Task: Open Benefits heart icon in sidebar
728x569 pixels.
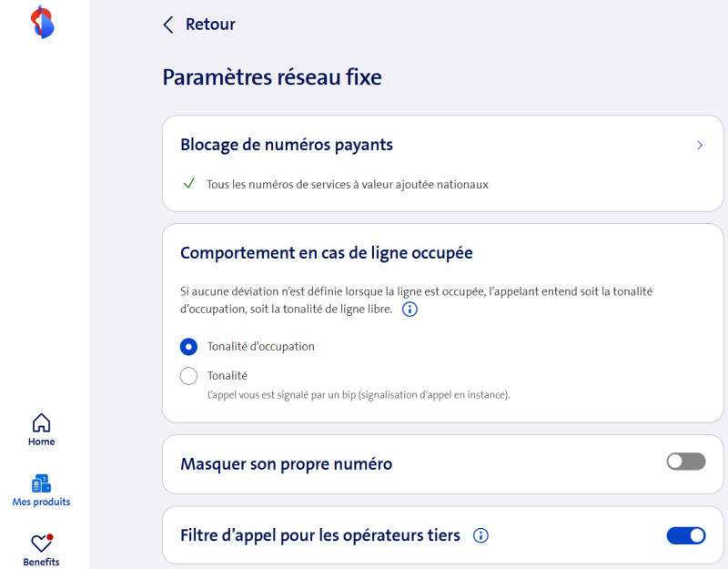Action: 41,544
